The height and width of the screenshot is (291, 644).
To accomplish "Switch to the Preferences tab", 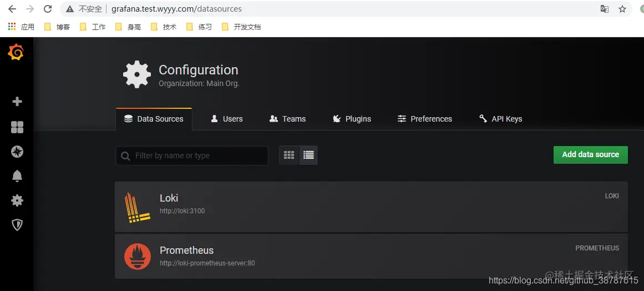I will [425, 119].
